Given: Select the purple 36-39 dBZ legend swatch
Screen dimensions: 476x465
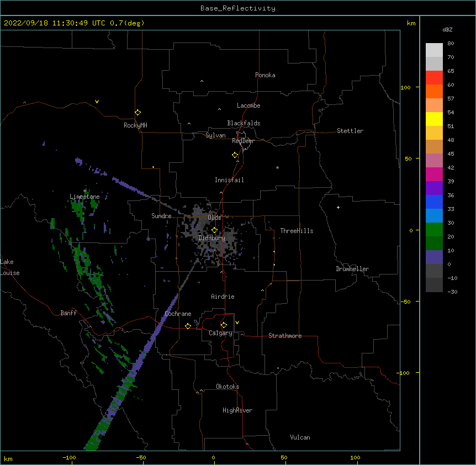Looking at the screenshot, I should [434, 188].
